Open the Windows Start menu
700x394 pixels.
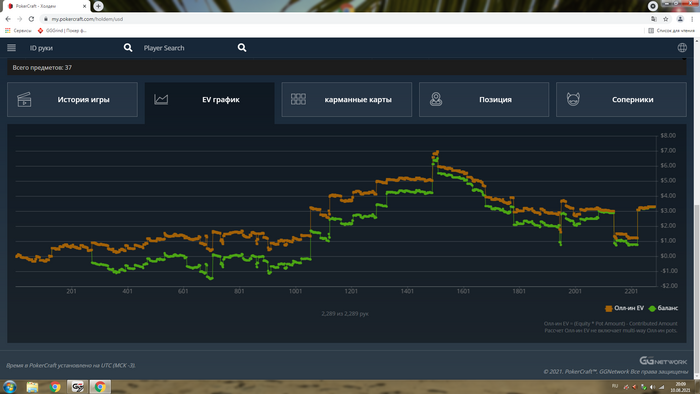click(x=9, y=386)
